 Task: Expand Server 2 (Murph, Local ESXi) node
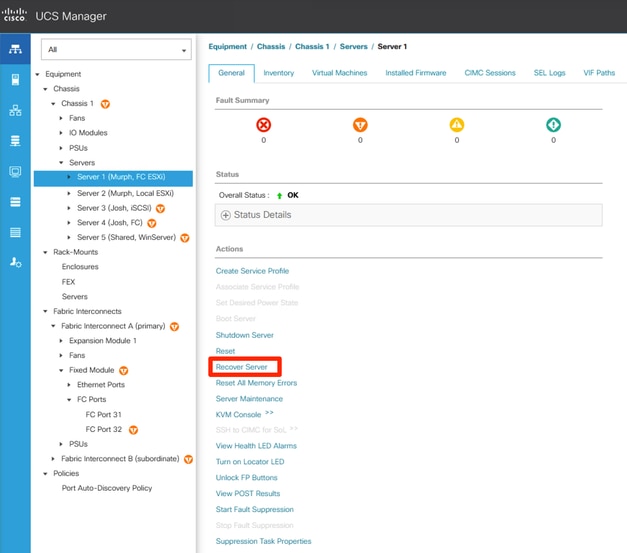coord(69,194)
